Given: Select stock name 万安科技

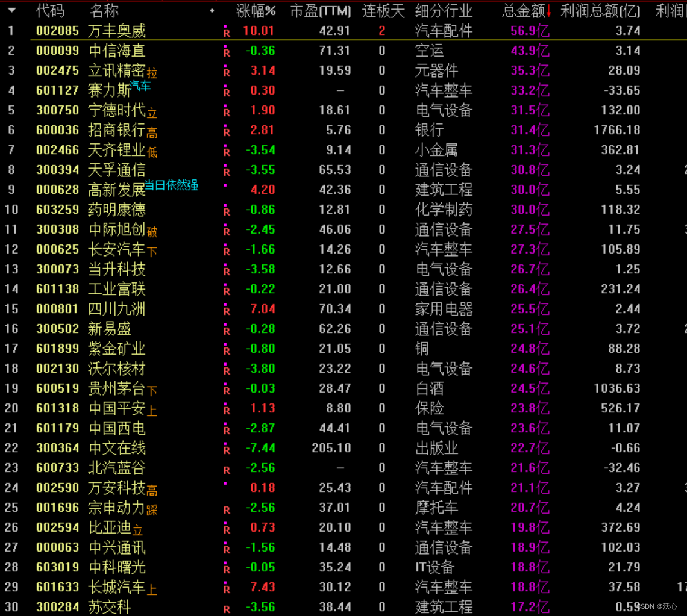Looking at the screenshot, I should pos(116,488).
